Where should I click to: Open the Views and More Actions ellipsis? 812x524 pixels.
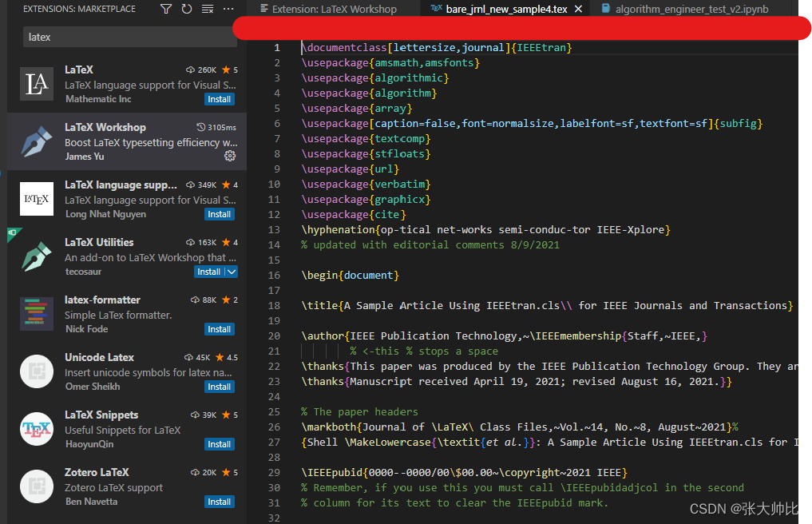[228, 9]
